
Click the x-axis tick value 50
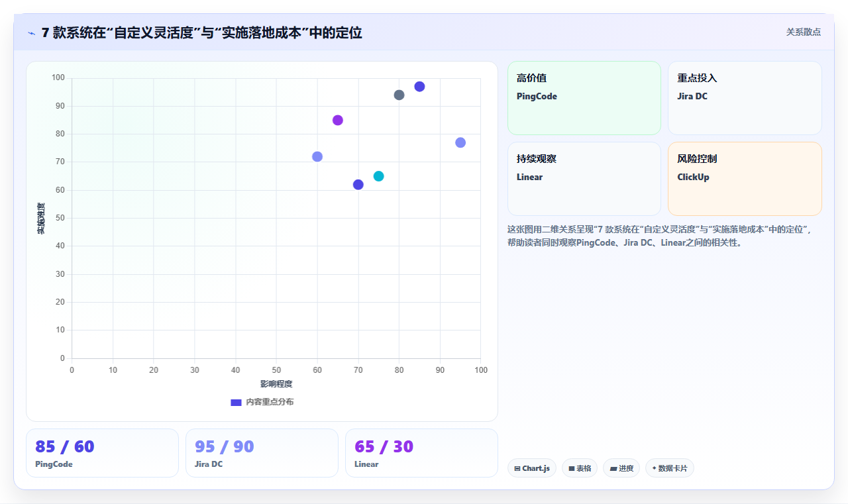pyautogui.click(x=276, y=370)
